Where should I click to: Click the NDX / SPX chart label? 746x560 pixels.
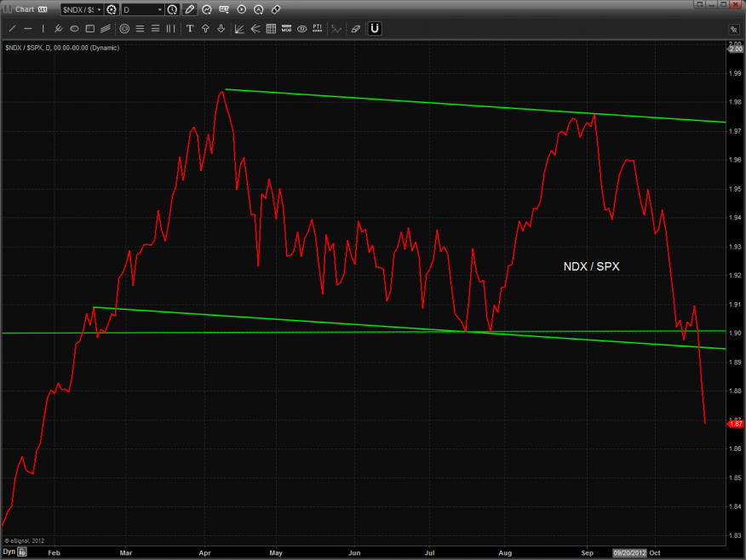(591, 266)
